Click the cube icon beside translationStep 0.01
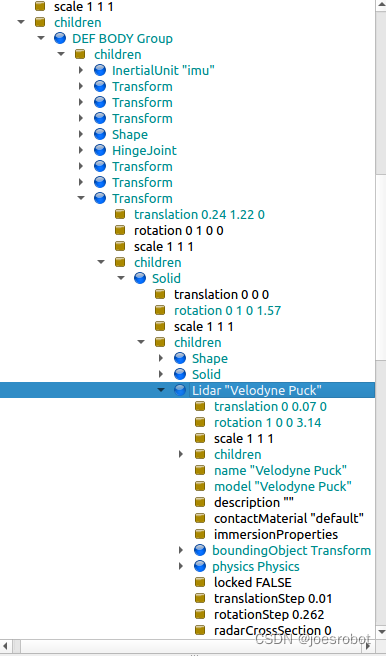 pyautogui.click(x=200, y=598)
